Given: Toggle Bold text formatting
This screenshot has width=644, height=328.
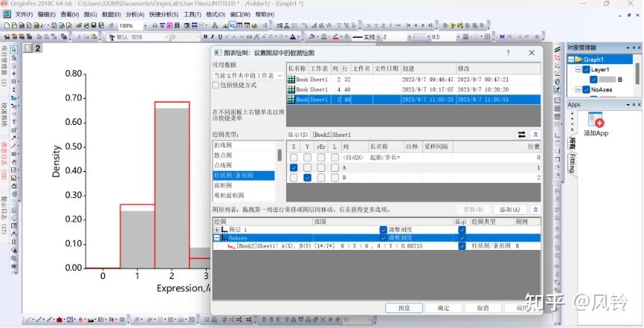Looking at the screenshot, I should (205, 37).
